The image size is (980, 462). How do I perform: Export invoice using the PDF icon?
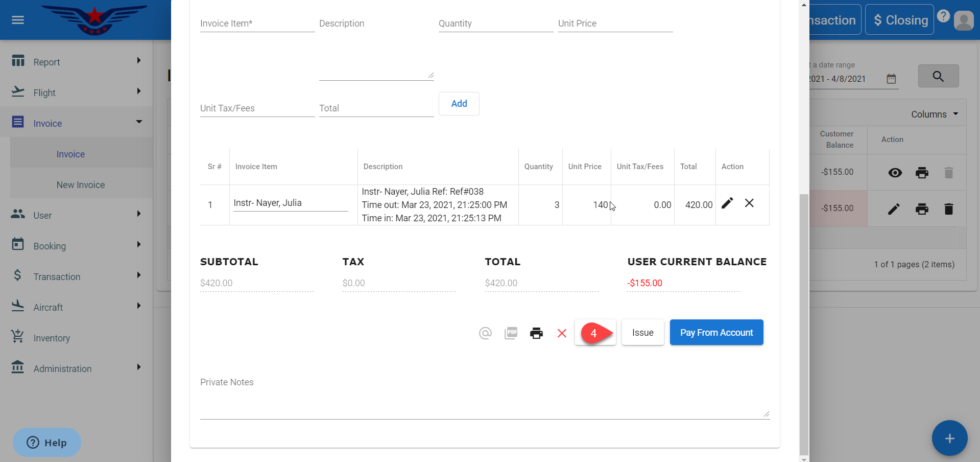(x=511, y=333)
